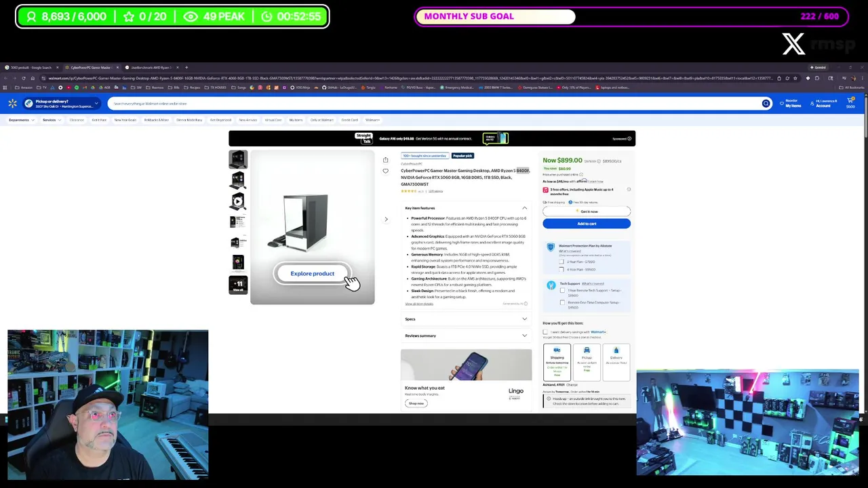Click the Galaxy A16 Straight Talk banner ad

(x=432, y=138)
